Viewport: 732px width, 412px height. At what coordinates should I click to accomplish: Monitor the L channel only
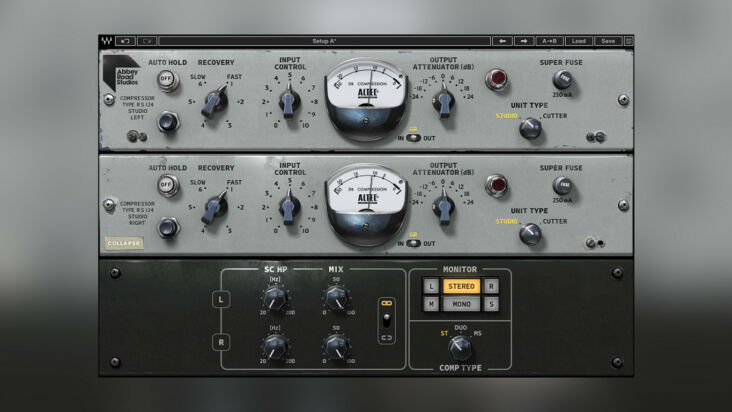tap(430, 286)
